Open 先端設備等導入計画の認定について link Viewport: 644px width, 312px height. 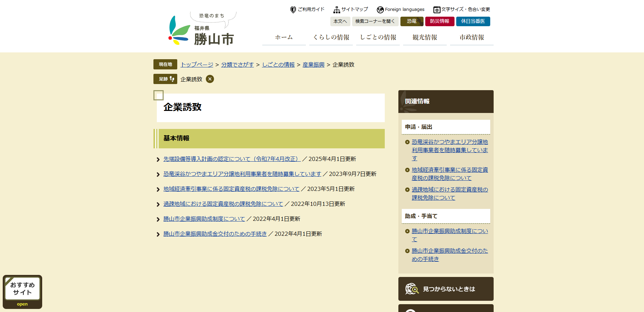pyautogui.click(x=232, y=159)
